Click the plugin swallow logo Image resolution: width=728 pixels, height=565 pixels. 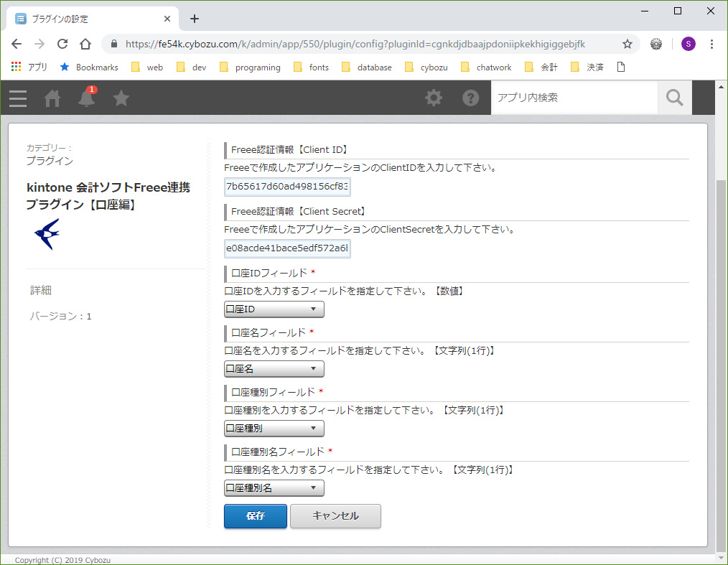47,234
